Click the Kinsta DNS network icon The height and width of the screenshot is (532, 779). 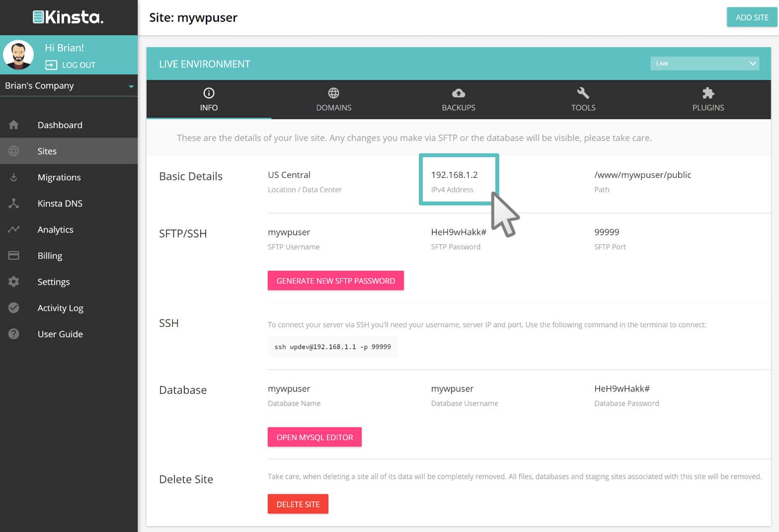(x=14, y=203)
